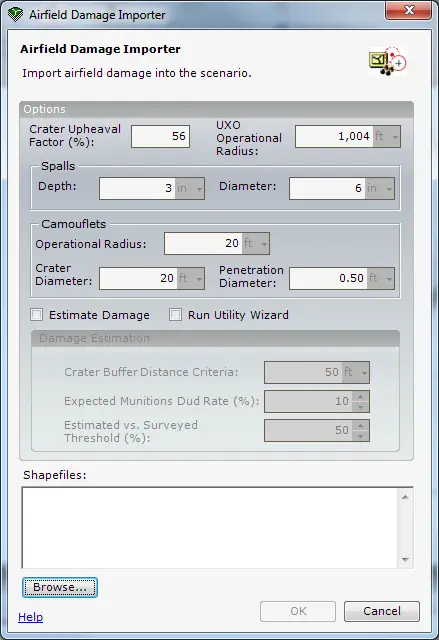Viewport: 439px width, 640px height.
Task: Click the Cancel button
Action: click(x=382, y=611)
